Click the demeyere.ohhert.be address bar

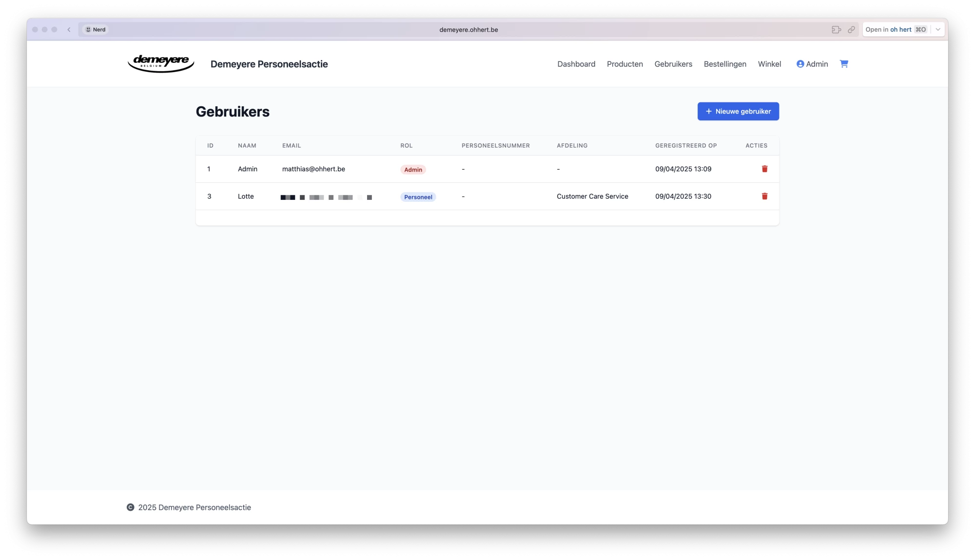[x=468, y=30]
